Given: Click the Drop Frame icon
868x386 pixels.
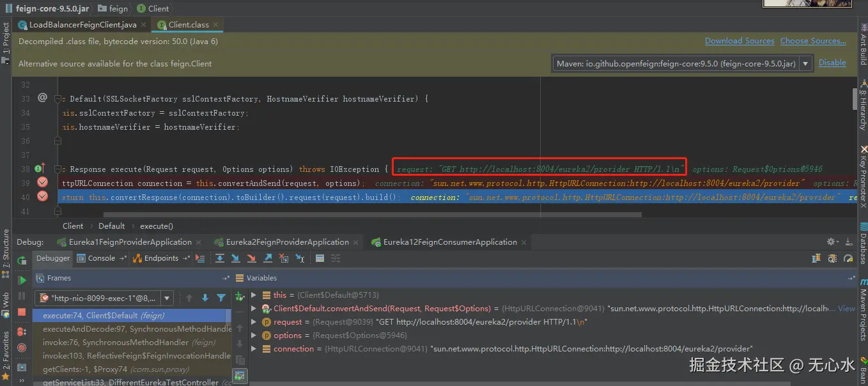Looking at the screenshot, I should (283, 258).
